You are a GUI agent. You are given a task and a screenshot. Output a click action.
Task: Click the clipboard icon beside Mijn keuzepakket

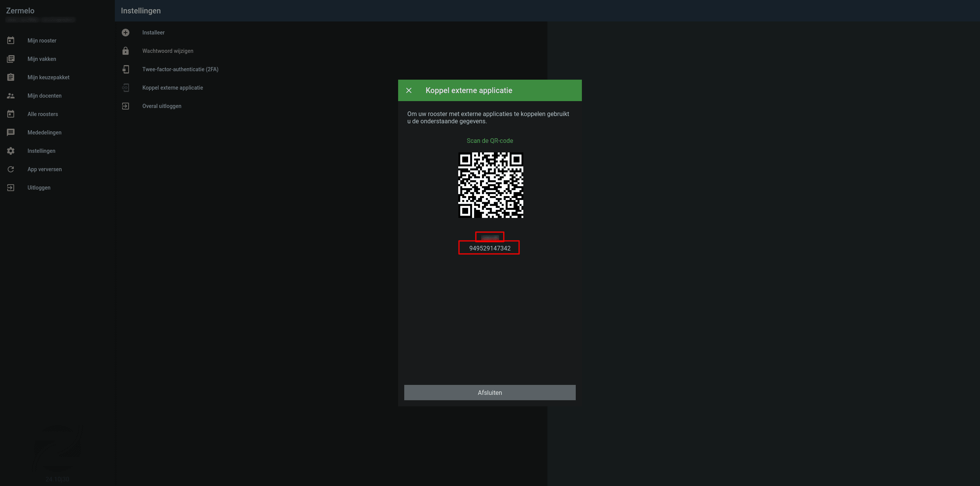click(11, 77)
